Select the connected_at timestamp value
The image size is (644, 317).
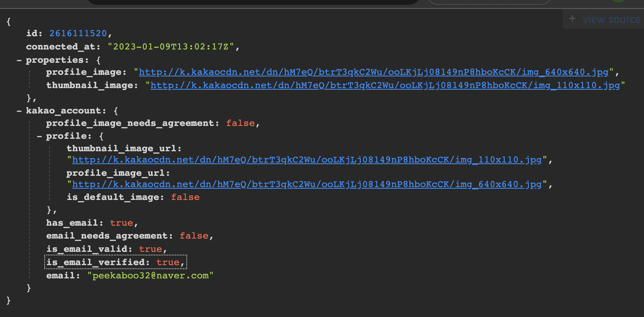click(x=173, y=47)
